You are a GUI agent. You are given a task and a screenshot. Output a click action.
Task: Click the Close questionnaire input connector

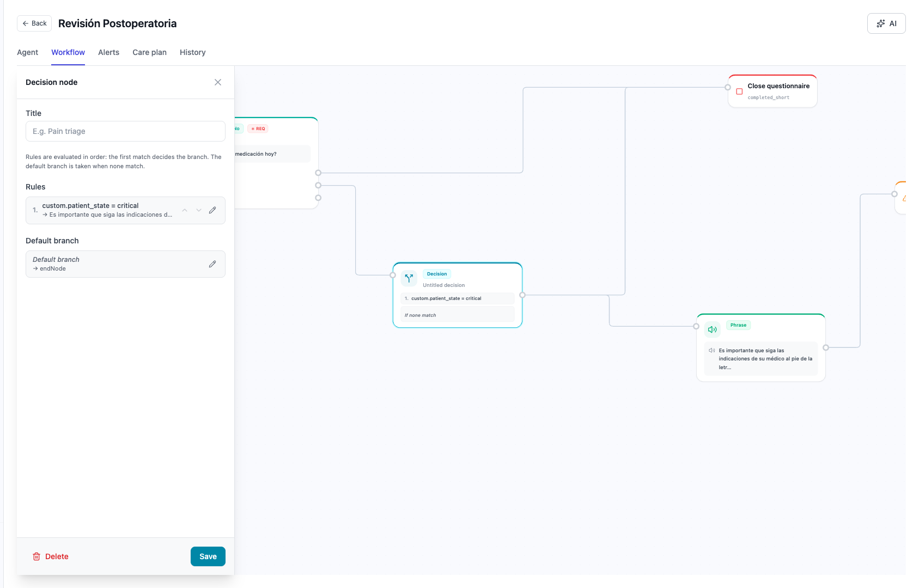point(728,87)
